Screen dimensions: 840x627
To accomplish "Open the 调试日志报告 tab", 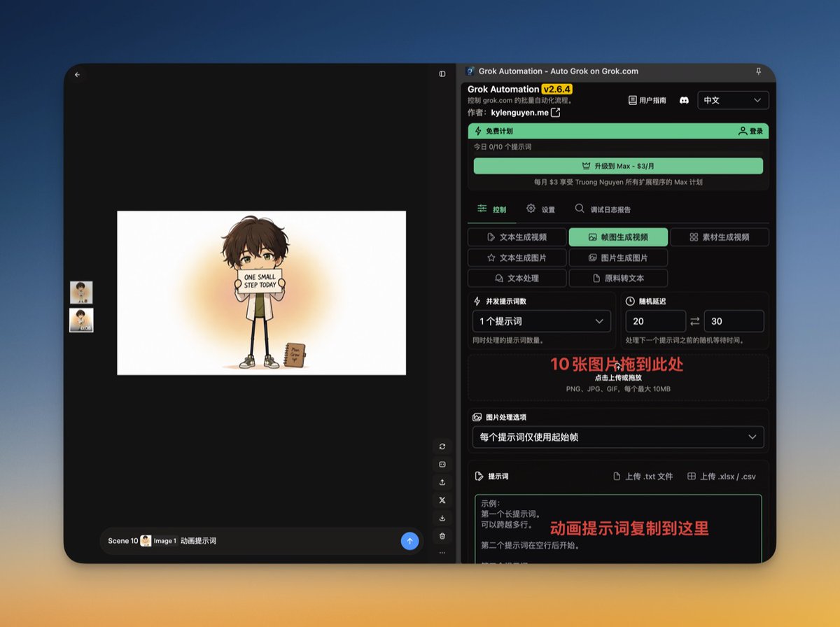I will point(603,209).
